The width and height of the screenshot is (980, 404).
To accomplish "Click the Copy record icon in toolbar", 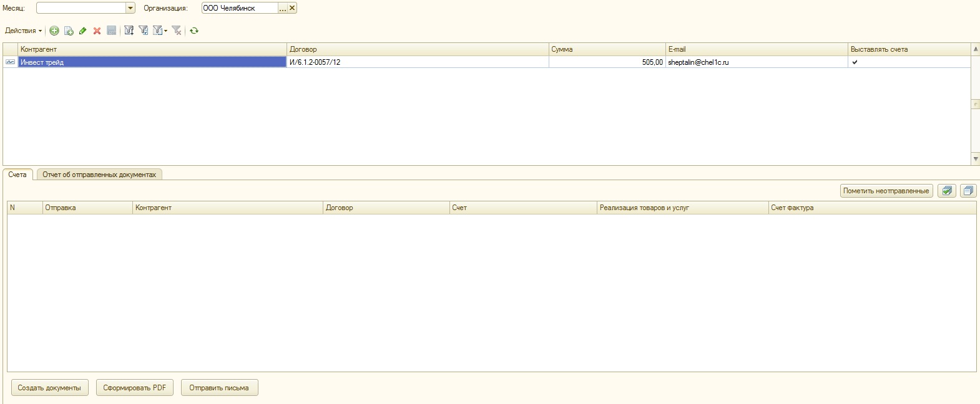I will 69,31.
